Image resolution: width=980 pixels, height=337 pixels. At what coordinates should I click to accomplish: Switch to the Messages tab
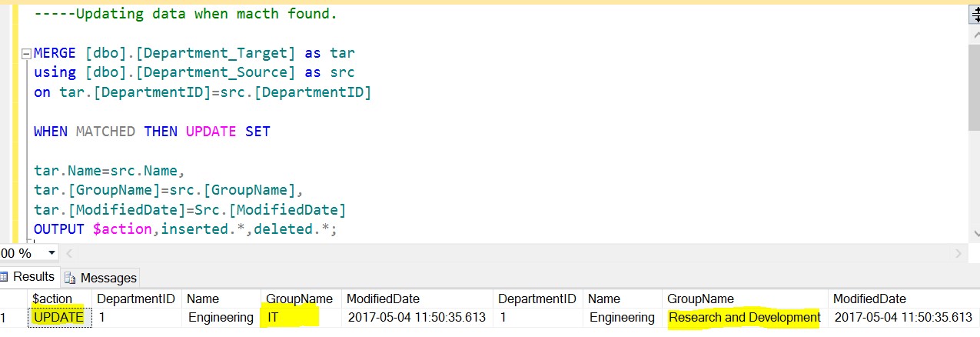click(x=108, y=278)
